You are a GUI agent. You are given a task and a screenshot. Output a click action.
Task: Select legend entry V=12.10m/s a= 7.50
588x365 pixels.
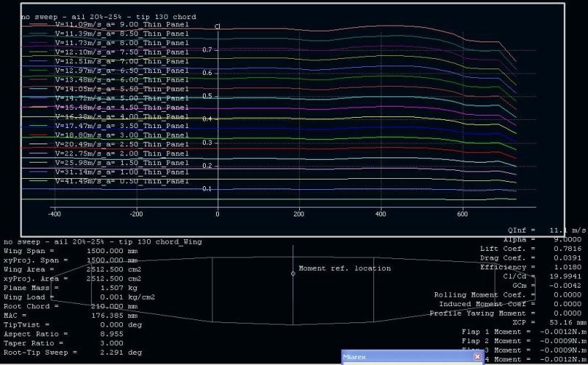[x=110, y=52]
